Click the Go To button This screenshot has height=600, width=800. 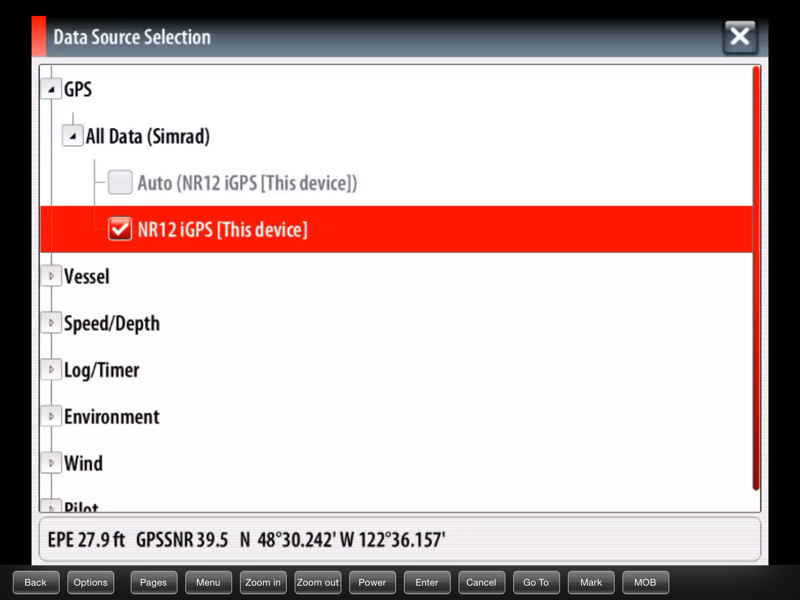click(536, 583)
